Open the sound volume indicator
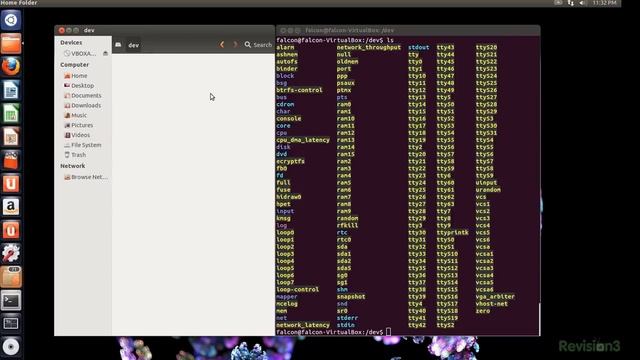The image size is (640, 360). [582, 3]
